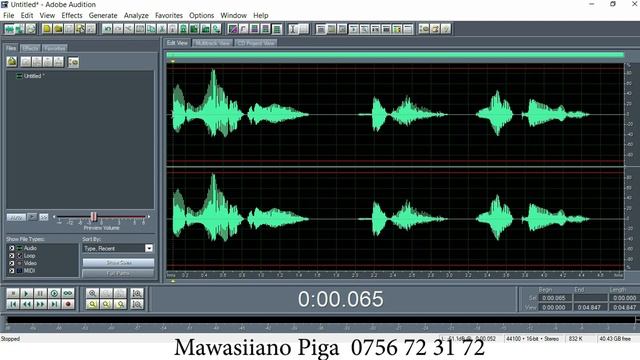Click the Zoom Out Vertically icon
Image resolution: width=640 pixels, height=360 pixels.
pyautogui.click(x=137, y=304)
